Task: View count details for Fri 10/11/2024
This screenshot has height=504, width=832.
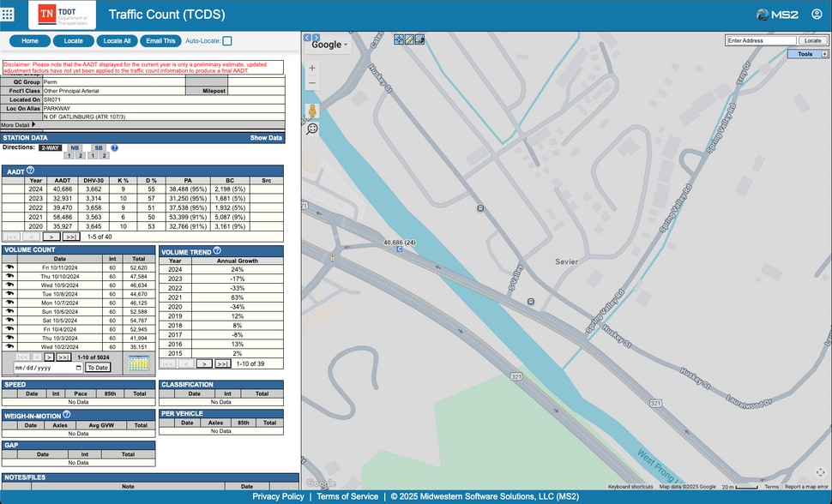Action: [x=10, y=267]
